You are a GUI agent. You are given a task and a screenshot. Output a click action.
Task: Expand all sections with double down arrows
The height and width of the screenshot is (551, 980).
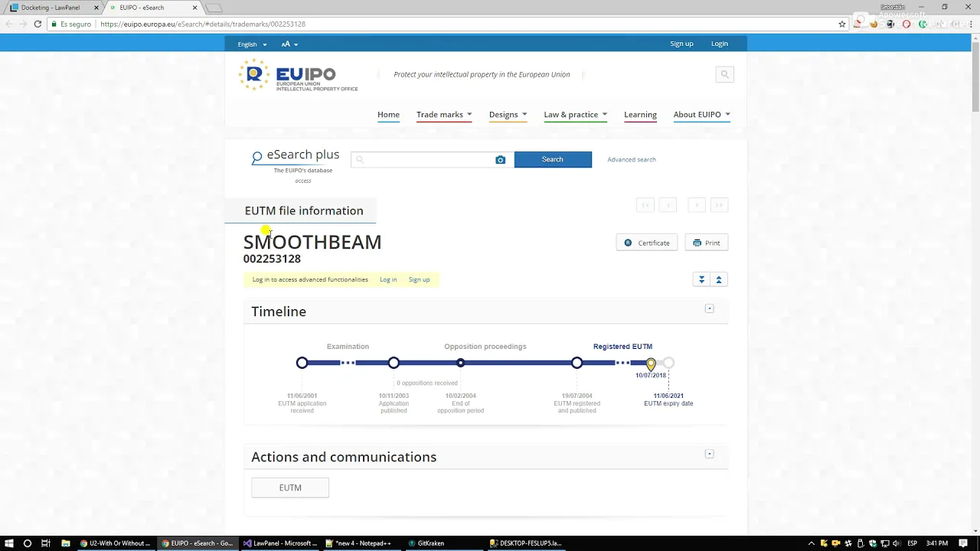pyautogui.click(x=701, y=279)
